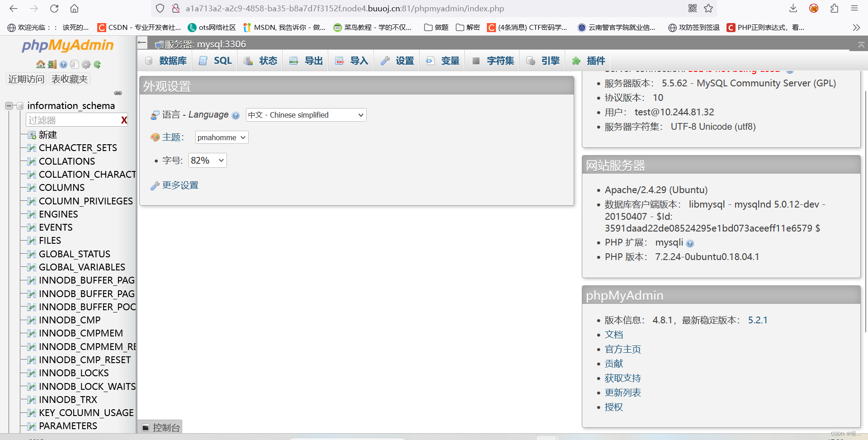Bookmark this page with the star icon
868x440 pixels.
pos(708,8)
